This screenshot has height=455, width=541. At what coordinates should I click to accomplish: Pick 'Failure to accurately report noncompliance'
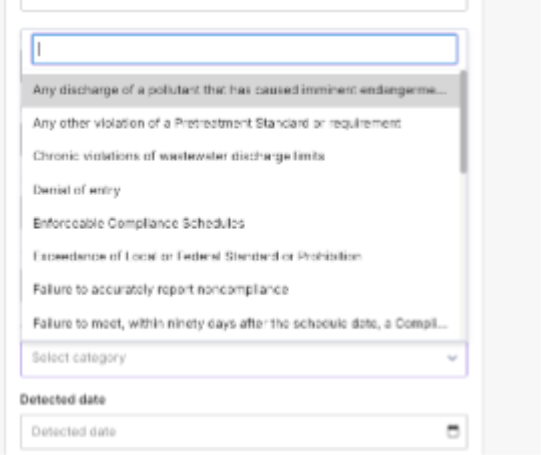(240, 289)
